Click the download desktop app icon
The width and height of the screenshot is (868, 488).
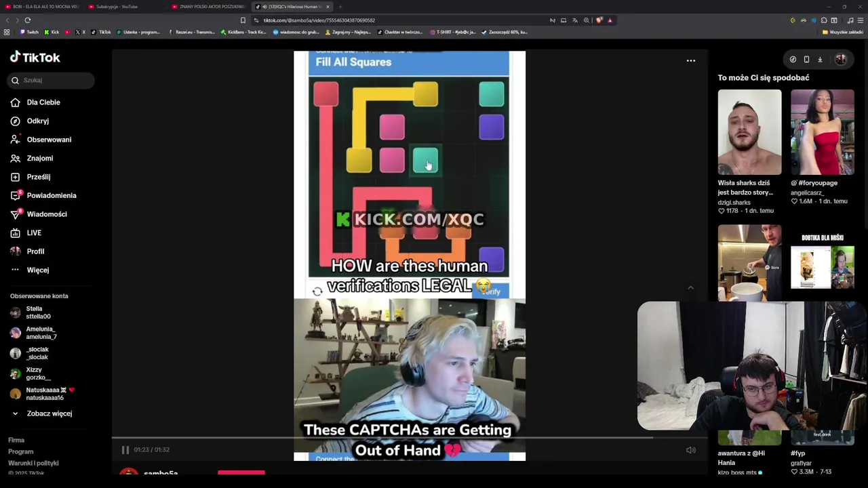click(x=820, y=60)
